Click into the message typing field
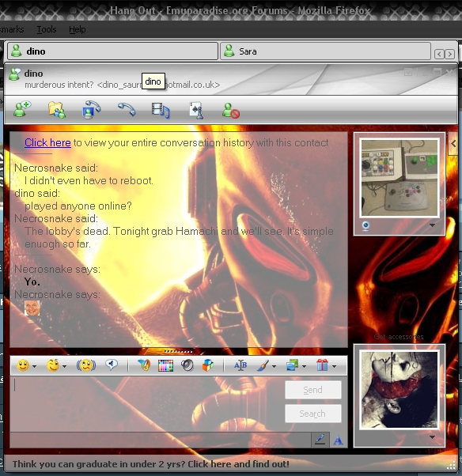Screen dimensions: 462x476 [147, 404]
